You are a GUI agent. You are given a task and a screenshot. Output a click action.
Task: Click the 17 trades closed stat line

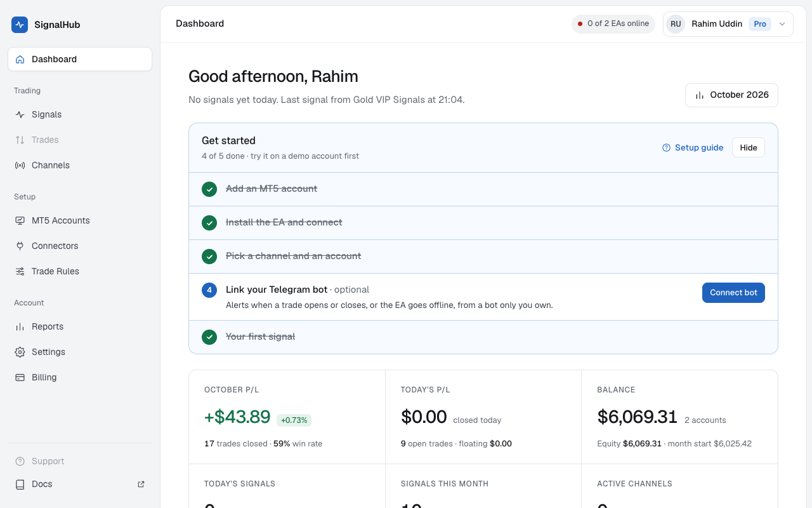tap(263, 444)
